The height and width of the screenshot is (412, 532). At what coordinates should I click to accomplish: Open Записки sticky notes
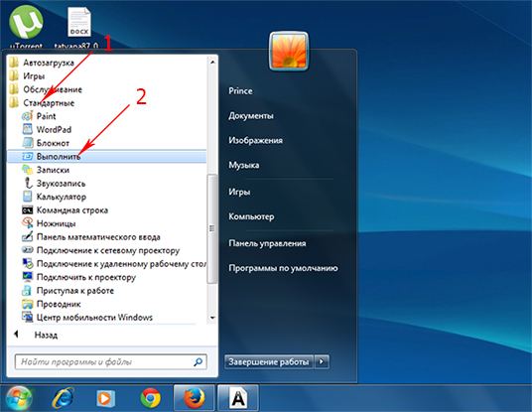point(46,170)
